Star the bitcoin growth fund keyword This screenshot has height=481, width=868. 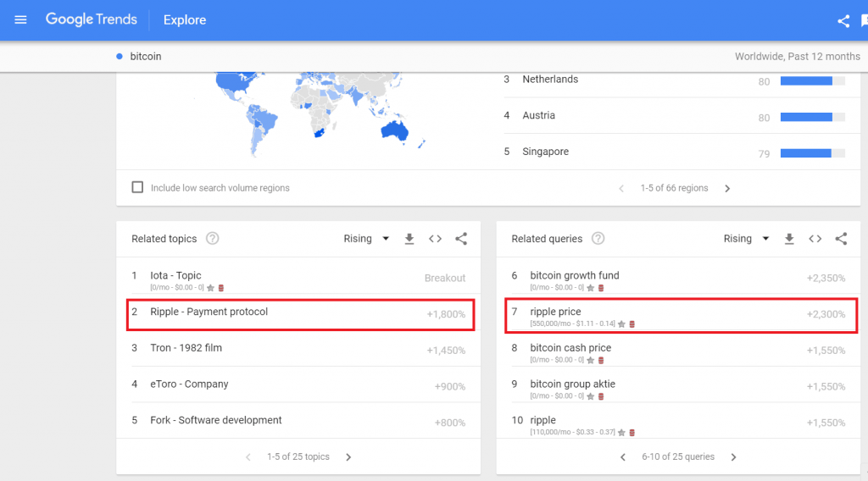[x=591, y=288]
